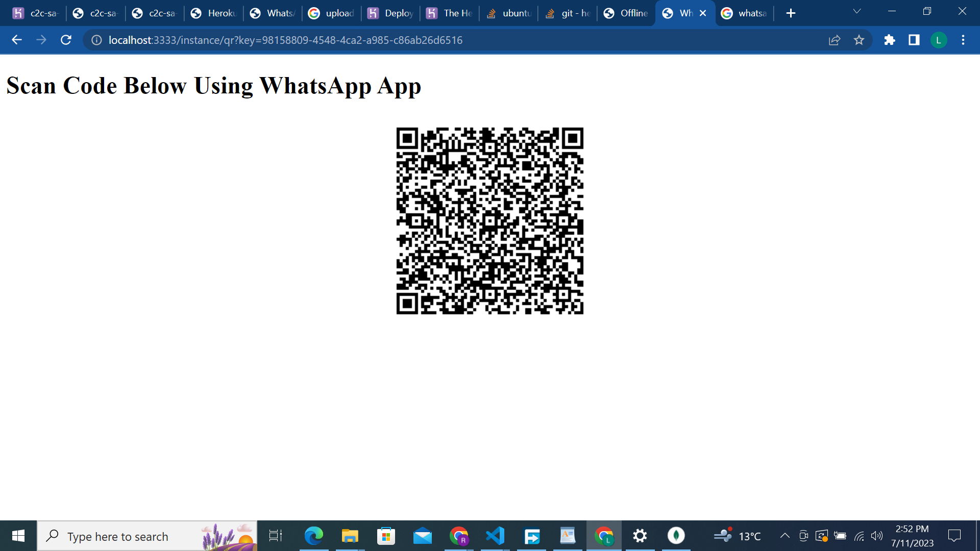Click the WhatsApp QR code image
This screenshot has height=551, width=980.
click(x=489, y=220)
